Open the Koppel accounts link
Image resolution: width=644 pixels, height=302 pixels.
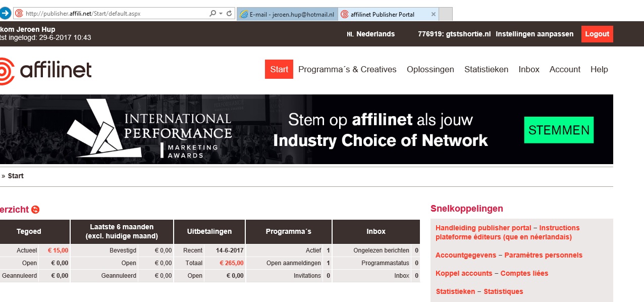(x=464, y=273)
